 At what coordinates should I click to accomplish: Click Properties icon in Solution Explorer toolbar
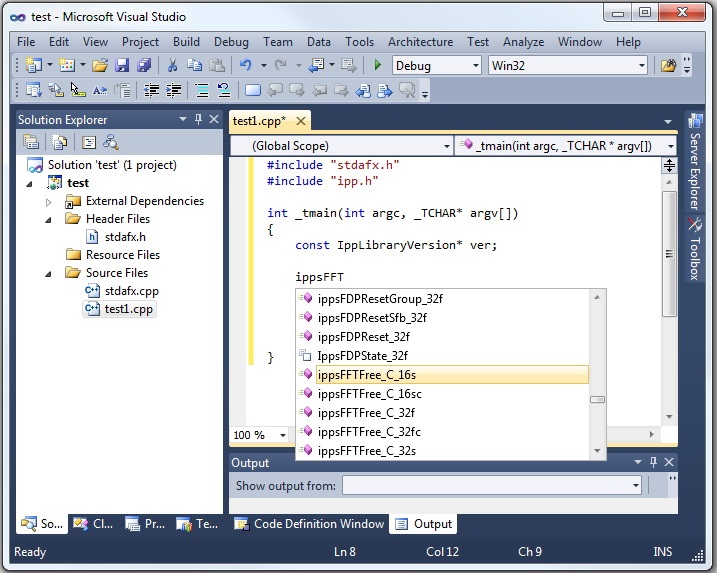click(x=31, y=142)
